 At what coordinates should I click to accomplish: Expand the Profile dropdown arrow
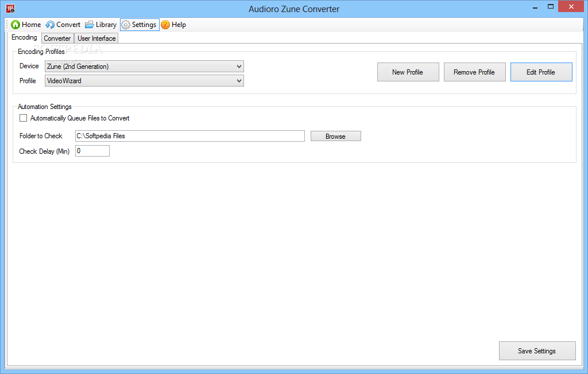pyautogui.click(x=239, y=80)
